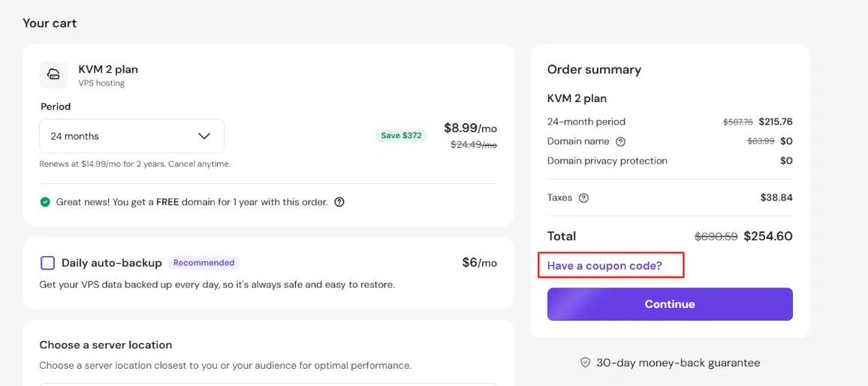Viewport: 868px width, 386px height.
Task: Click the $215.76 period price
Action: pyautogui.click(x=776, y=122)
